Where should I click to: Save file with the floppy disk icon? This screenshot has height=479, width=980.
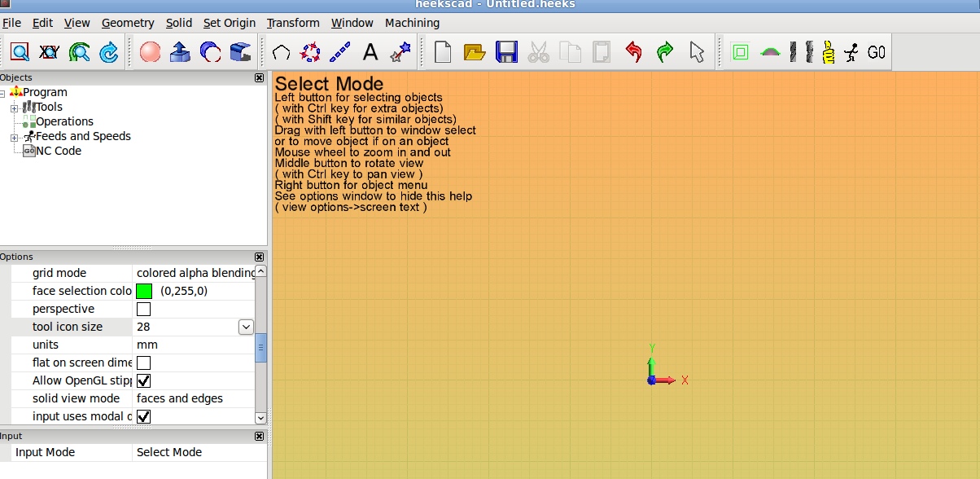[506, 53]
